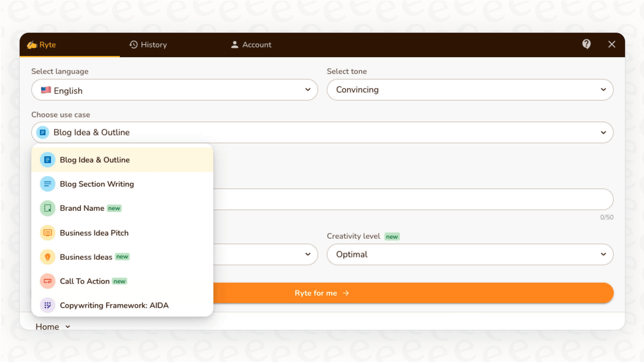Click the Business Idea Pitch icon

pos(47,233)
